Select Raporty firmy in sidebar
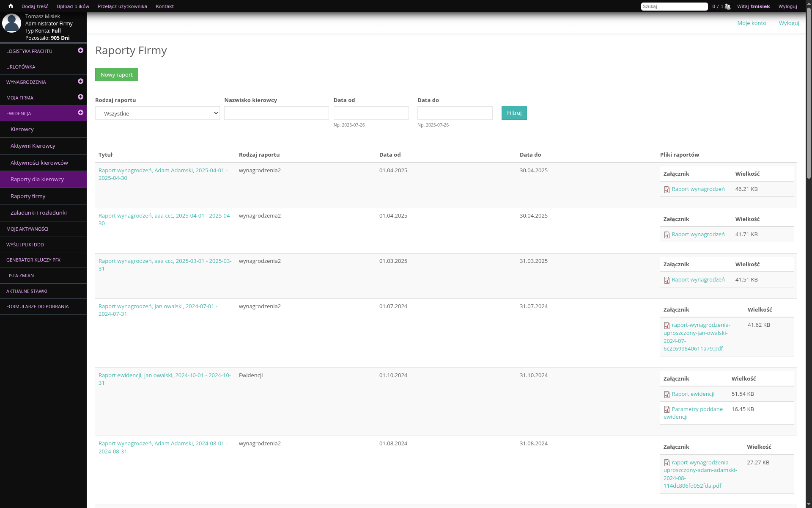The width and height of the screenshot is (812, 508). [x=28, y=196]
